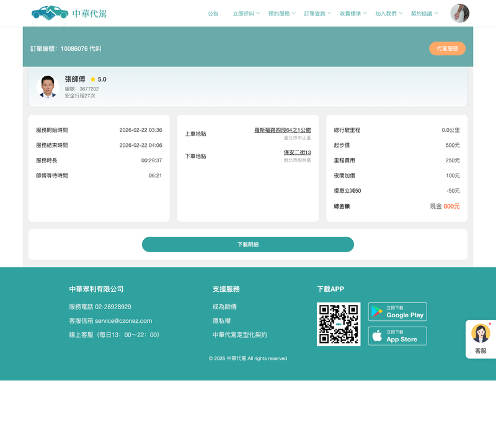The width and height of the screenshot is (496, 448).
Task: Open the App Store download badge
Action: coord(397,336)
